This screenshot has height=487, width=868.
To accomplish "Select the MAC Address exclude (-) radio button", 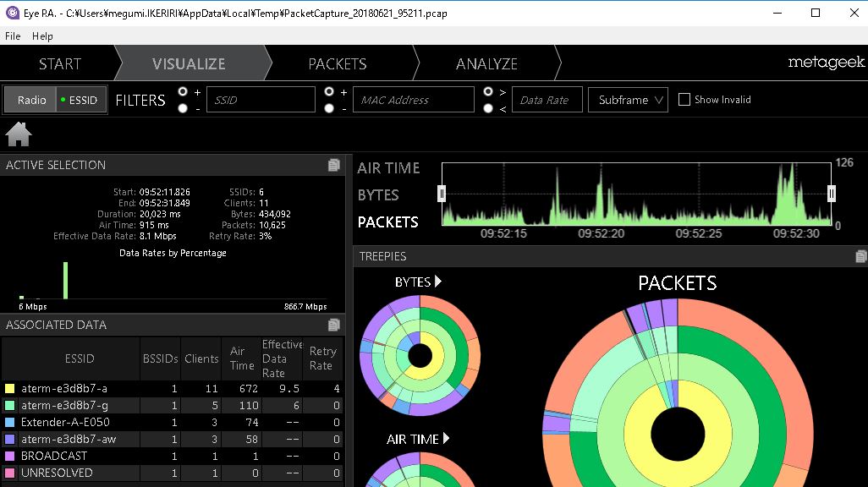I will (x=329, y=108).
